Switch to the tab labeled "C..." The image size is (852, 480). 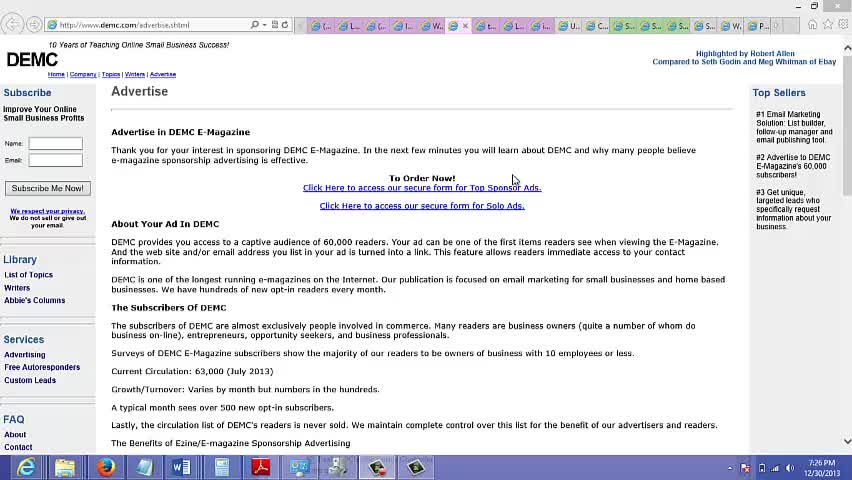tap(596, 26)
